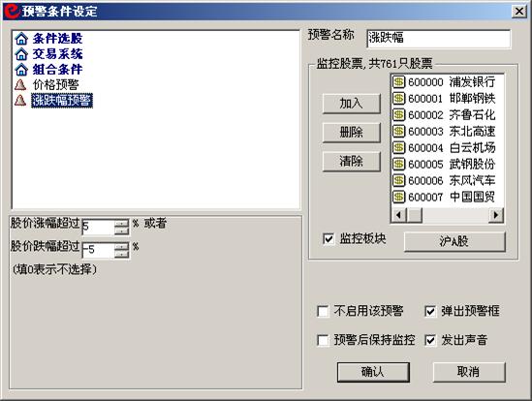The image size is (532, 401).
Task: Click the 股价跌幅超过 value field
Action: coord(99,250)
